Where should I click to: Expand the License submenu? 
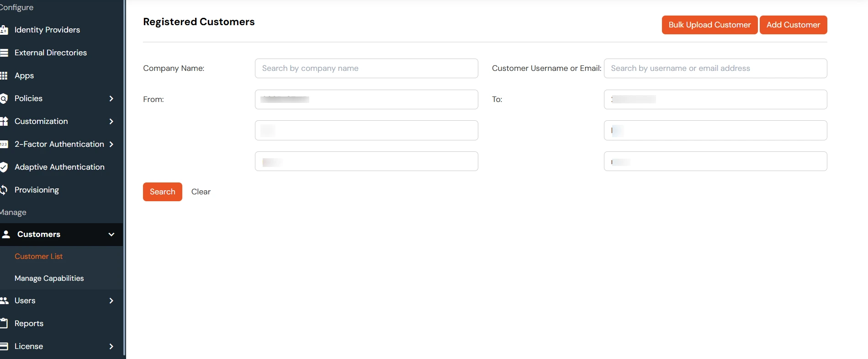pyautogui.click(x=111, y=346)
